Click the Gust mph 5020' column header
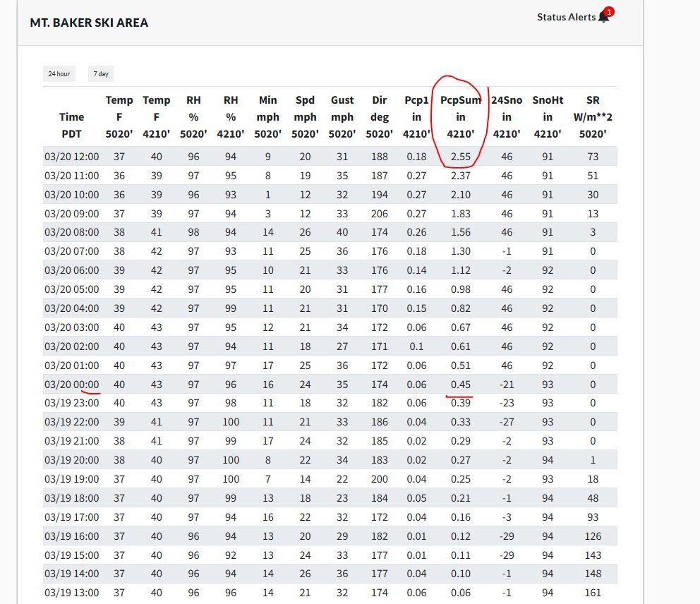The height and width of the screenshot is (604, 700). pyautogui.click(x=342, y=117)
